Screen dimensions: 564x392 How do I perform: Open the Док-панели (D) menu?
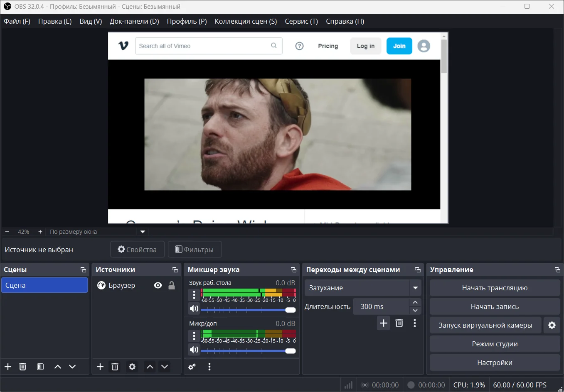[134, 21]
